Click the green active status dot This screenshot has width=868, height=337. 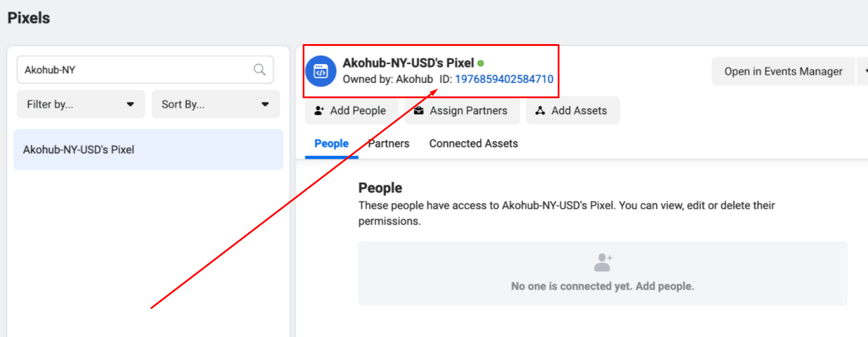coord(481,63)
